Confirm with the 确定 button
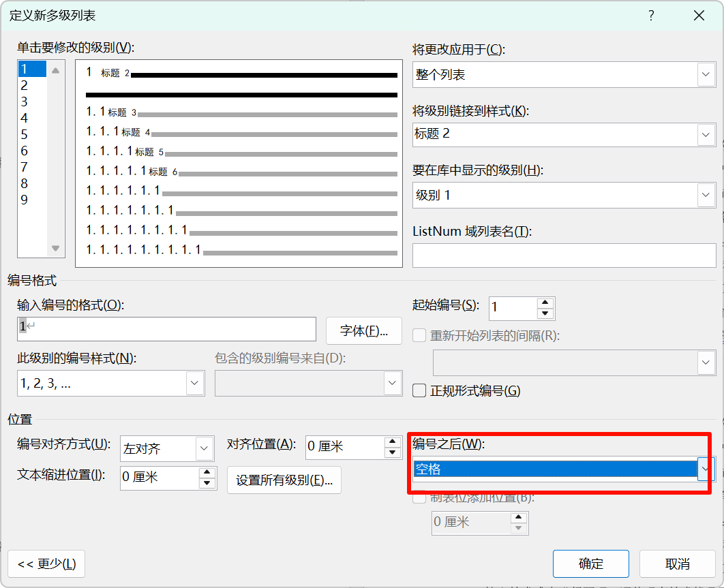 (590, 564)
